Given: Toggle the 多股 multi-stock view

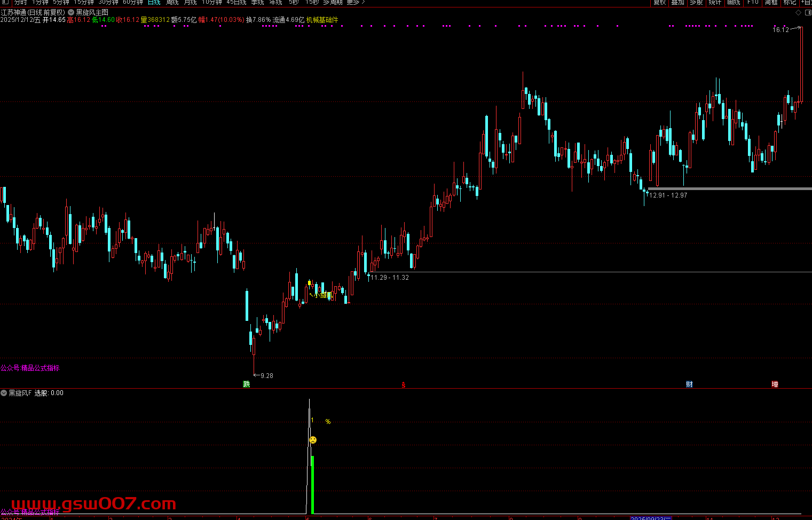Looking at the screenshot, I should point(696,2).
